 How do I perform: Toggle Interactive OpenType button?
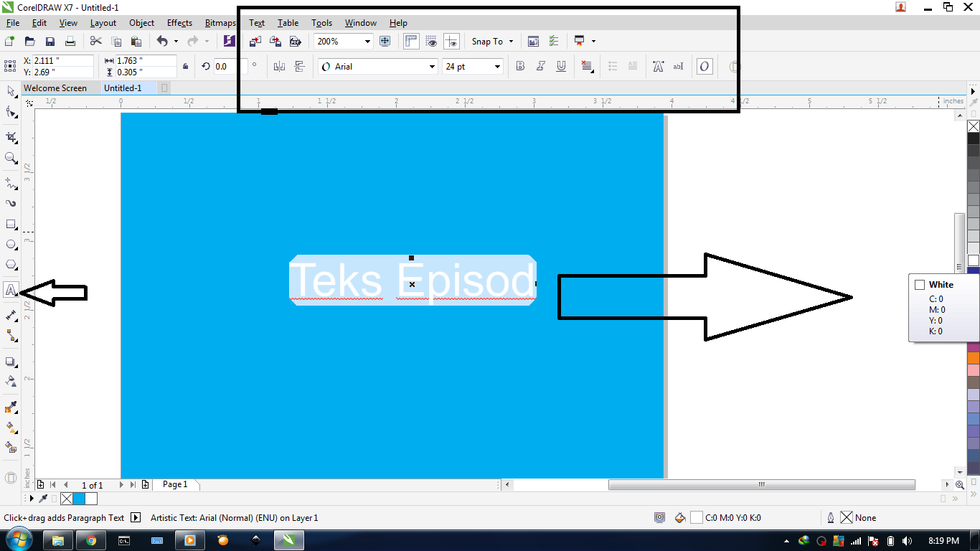click(x=705, y=67)
